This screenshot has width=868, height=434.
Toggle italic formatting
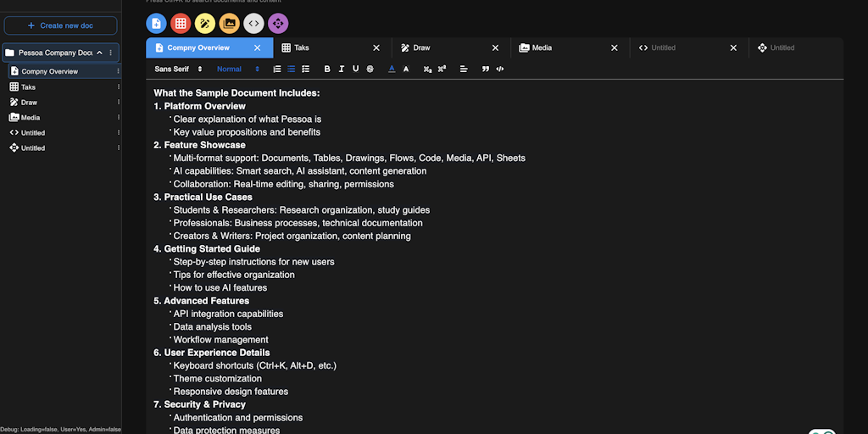[x=341, y=70]
